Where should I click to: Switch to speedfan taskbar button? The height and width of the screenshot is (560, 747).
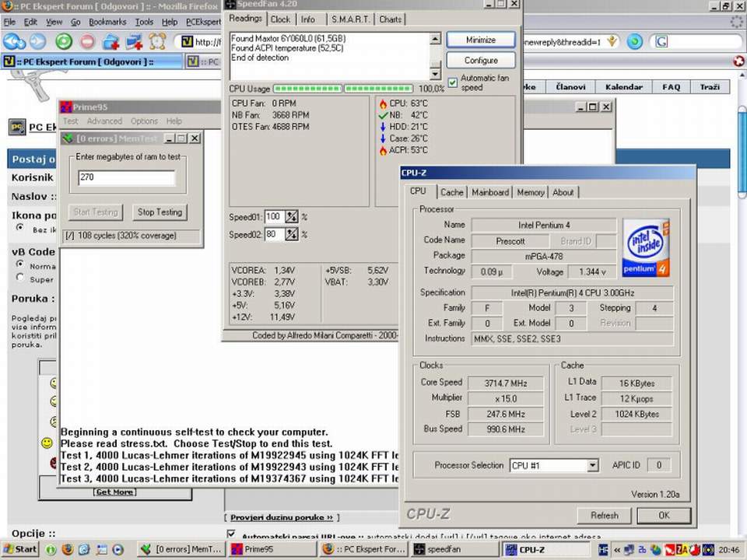click(455, 549)
